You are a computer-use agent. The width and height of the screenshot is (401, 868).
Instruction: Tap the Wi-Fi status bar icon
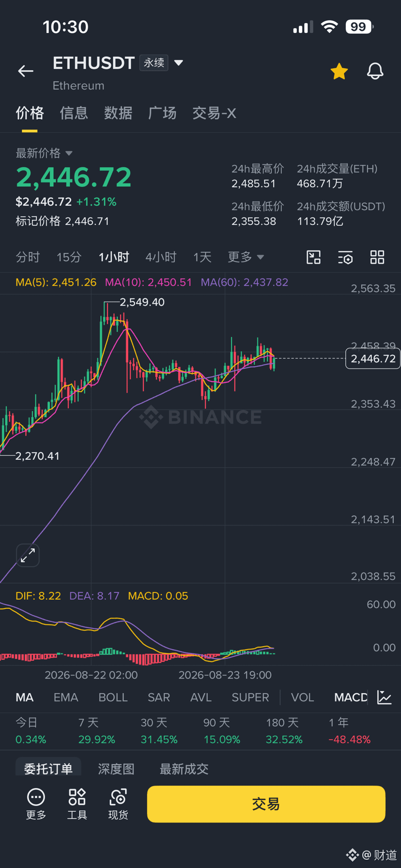[329, 27]
